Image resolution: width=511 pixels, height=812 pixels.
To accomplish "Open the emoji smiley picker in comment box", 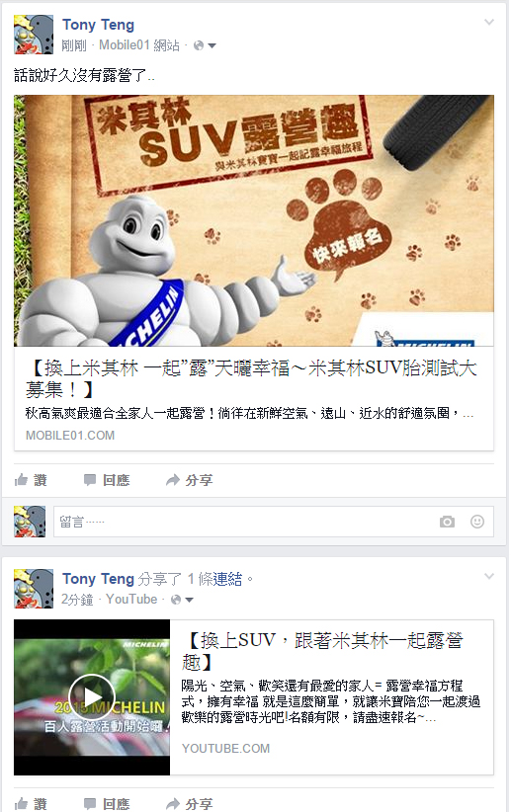I will tap(476, 521).
